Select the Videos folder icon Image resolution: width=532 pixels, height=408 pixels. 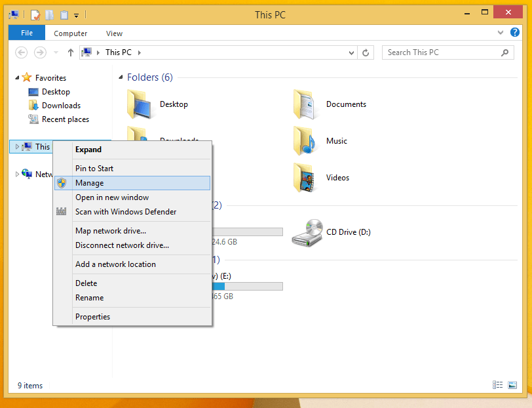(306, 178)
